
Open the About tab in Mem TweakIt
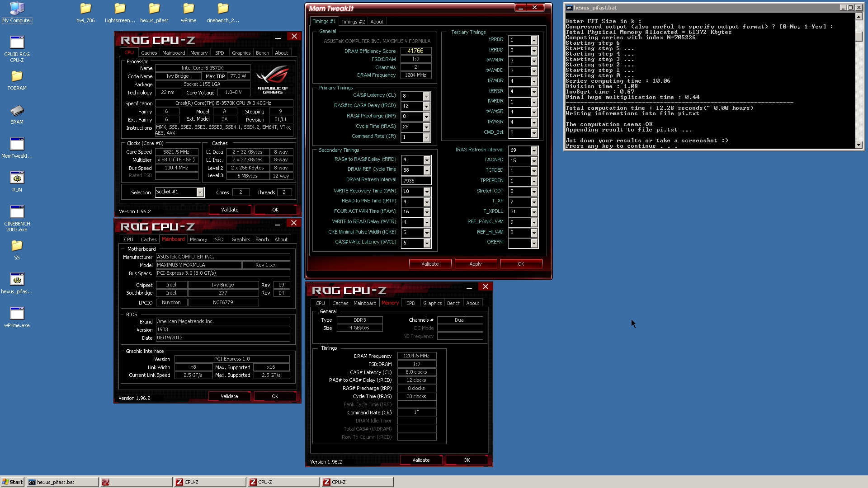pyautogui.click(x=377, y=22)
